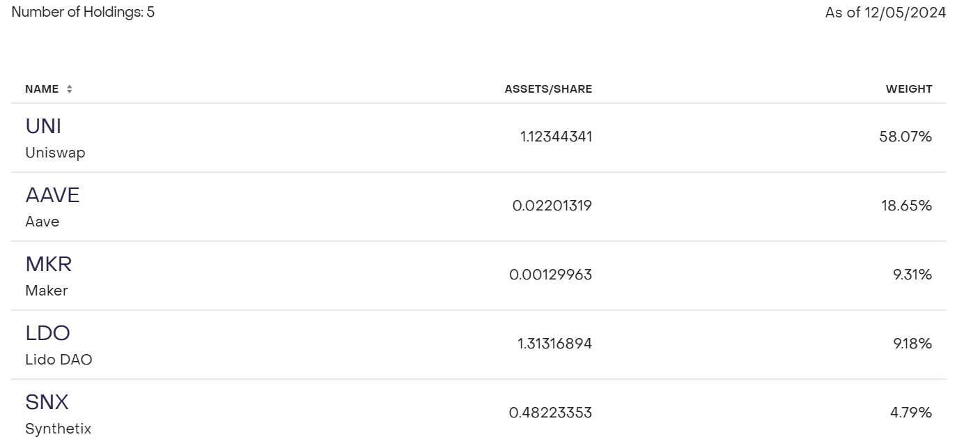Image resolution: width=980 pixels, height=437 pixels.
Task: Click Maker's 0.00129963 assets per share
Action: 550,275
